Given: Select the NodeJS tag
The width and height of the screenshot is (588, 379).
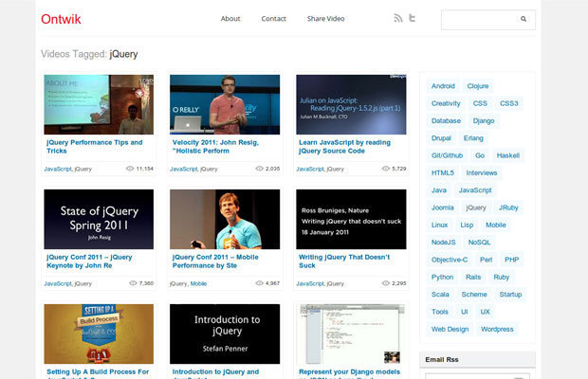Looking at the screenshot, I should [x=443, y=243].
